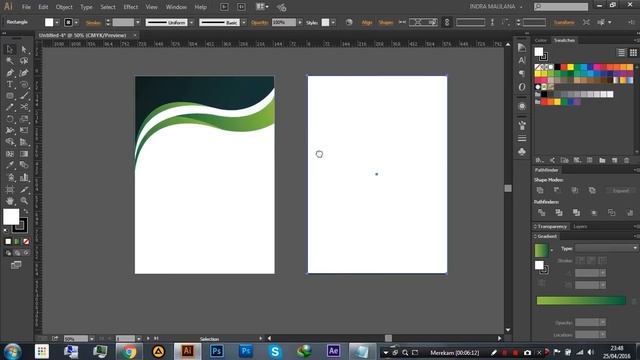Select the Artboard tool
Image resolution: width=640 pixels, height=360 pixels.
10,189
